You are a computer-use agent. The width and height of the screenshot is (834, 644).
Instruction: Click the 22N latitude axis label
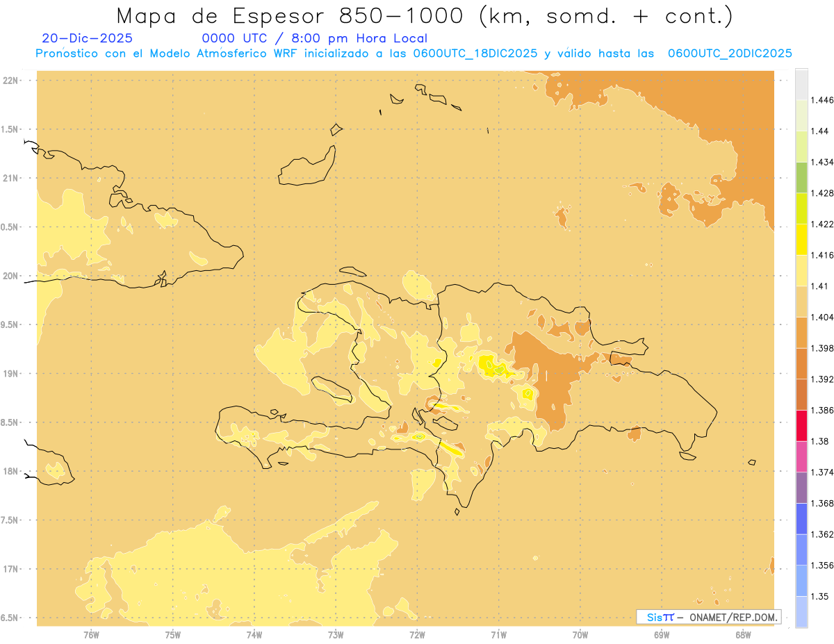[x=12, y=81]
